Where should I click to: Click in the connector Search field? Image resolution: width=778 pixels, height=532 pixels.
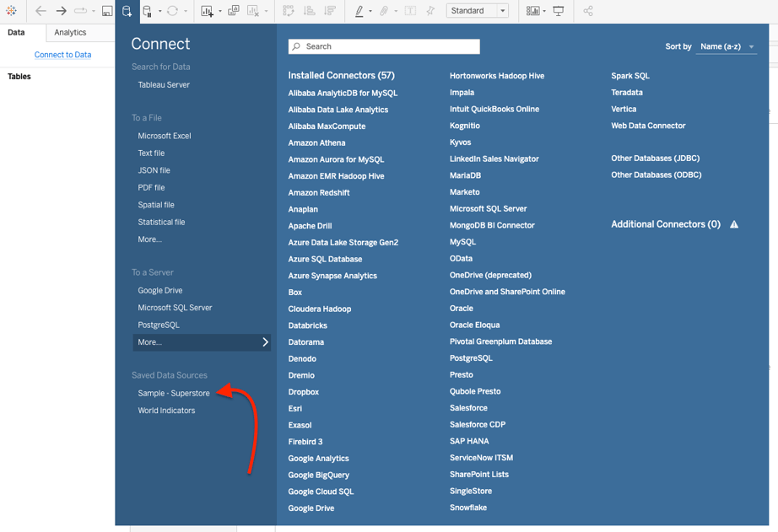coord(385,46)
